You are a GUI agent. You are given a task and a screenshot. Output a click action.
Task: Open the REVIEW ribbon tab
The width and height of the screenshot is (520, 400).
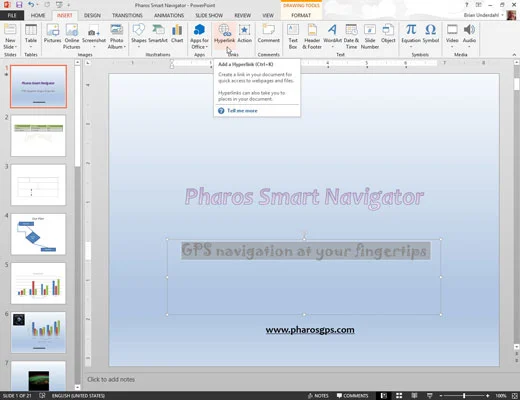tap(242, 15)
